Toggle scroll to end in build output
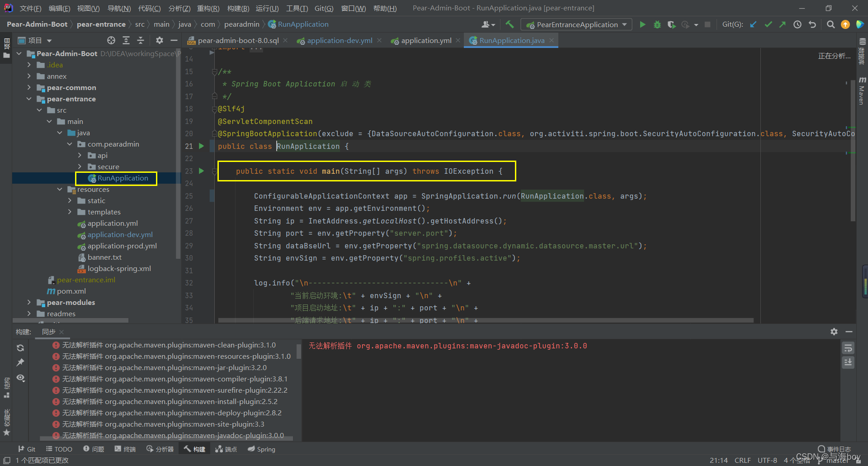 pyautogui.click(x=848, y=362)
